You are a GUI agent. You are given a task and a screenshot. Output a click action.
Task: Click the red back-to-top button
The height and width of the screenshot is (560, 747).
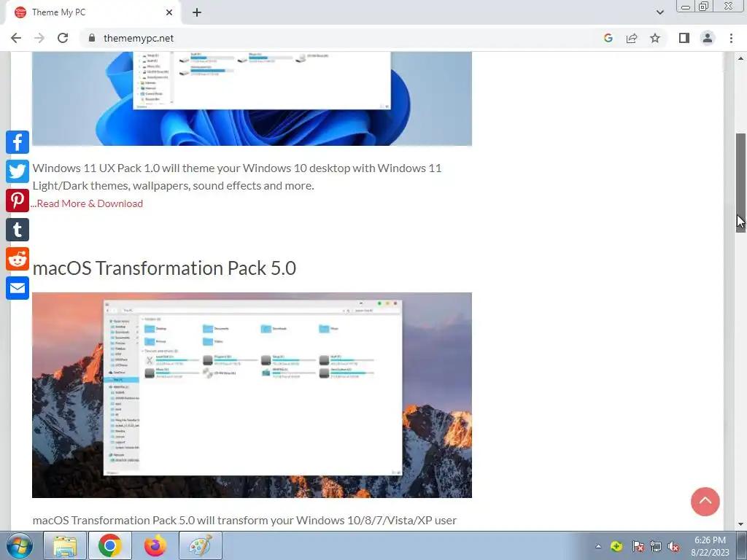coord(705,502)
